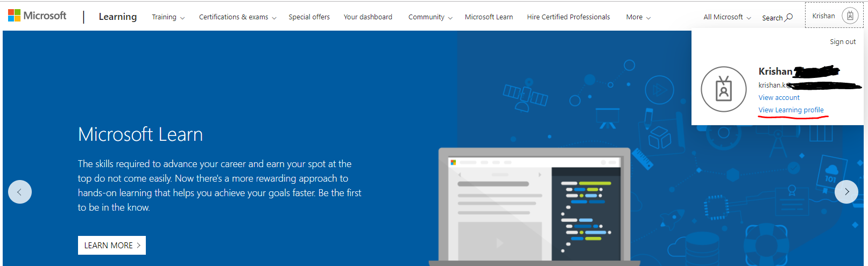The image size is (868, 266).
Task: Expand the Community dropdown
Action: click(430, 17)
